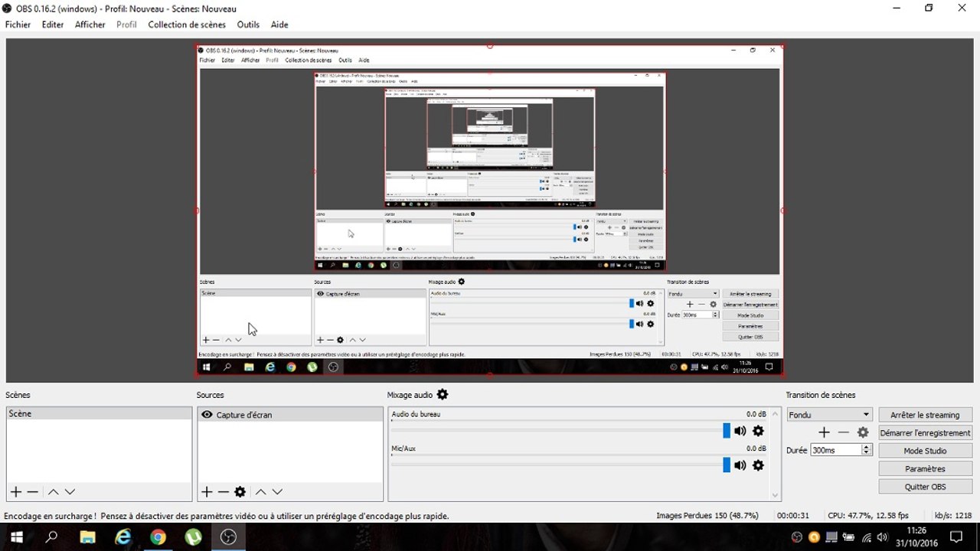Click Quitter OBS button

pos(925,487)
